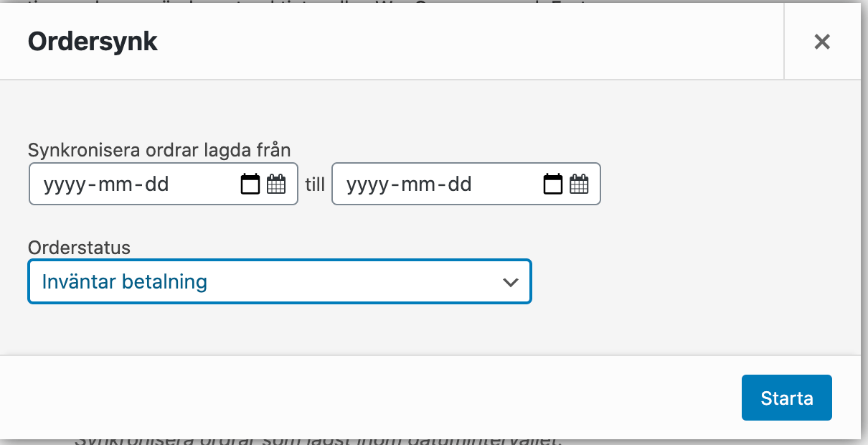Click the grid calendar icon in the from-date field
Screen dimensions: 868x445
coord(276,184)
